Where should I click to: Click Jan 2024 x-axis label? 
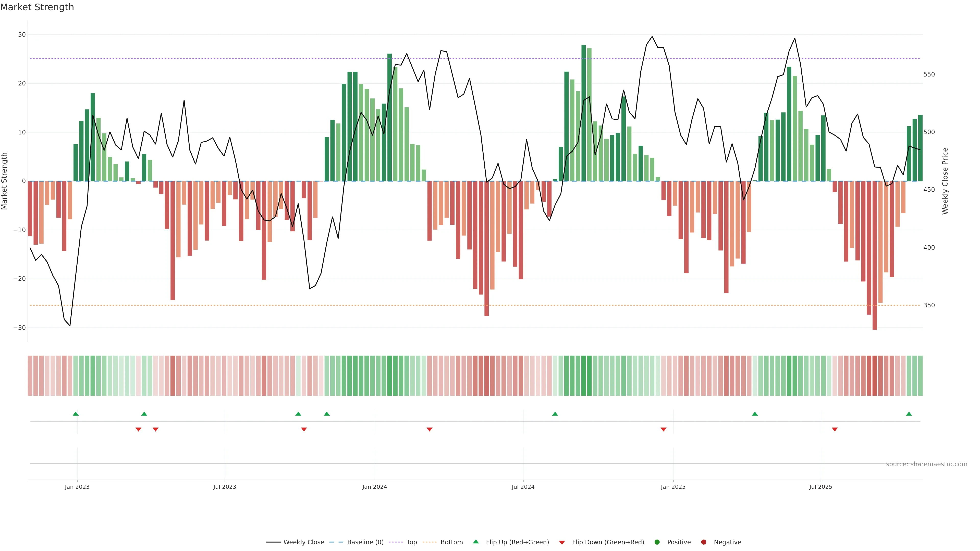coord(375,487)
